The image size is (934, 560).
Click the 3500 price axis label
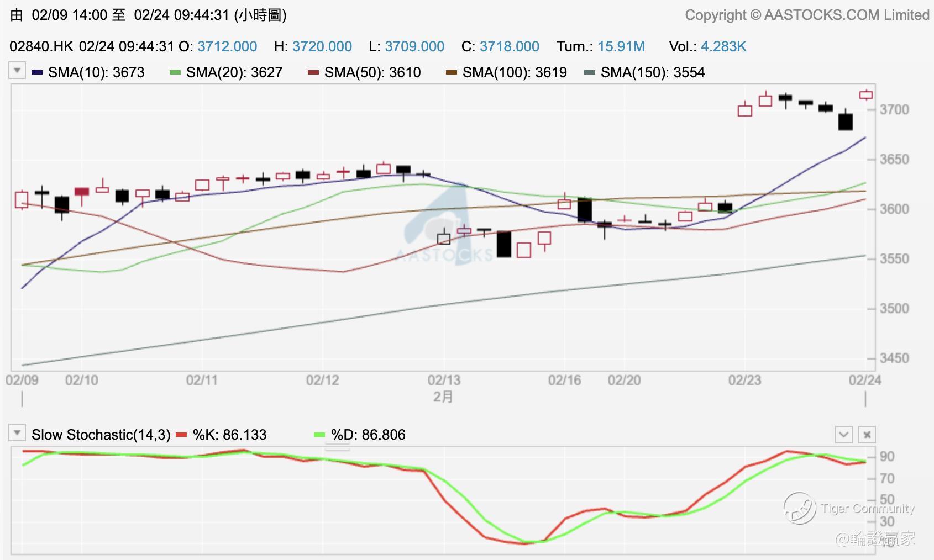point(894,309)
